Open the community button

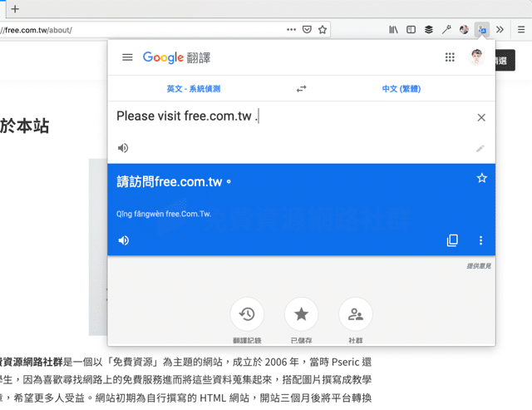click(356, 314)
